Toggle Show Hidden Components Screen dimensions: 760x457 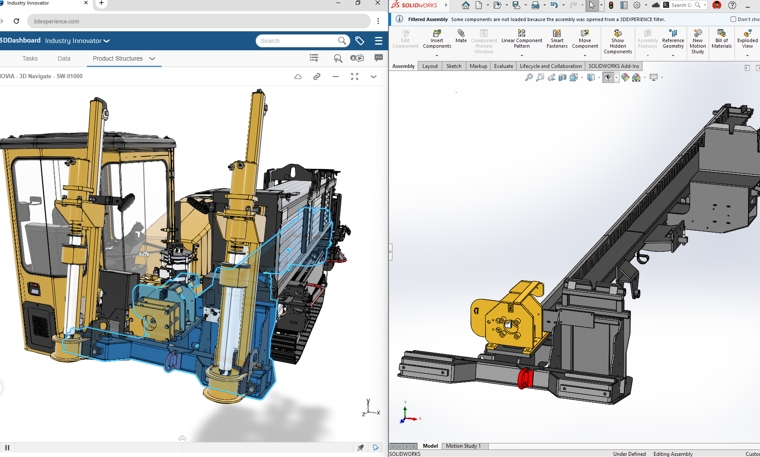[618, 40]
